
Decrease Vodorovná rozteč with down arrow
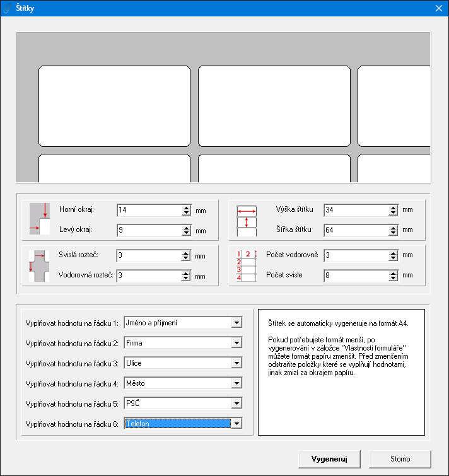tap(185, 279)
